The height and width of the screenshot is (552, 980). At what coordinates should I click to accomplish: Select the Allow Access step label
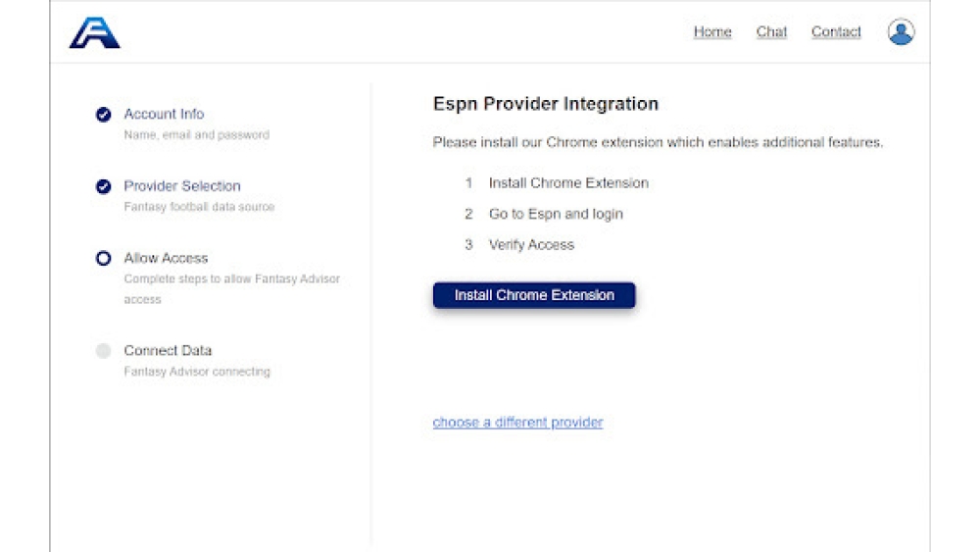pyautogui.click(x=166, y=258)
